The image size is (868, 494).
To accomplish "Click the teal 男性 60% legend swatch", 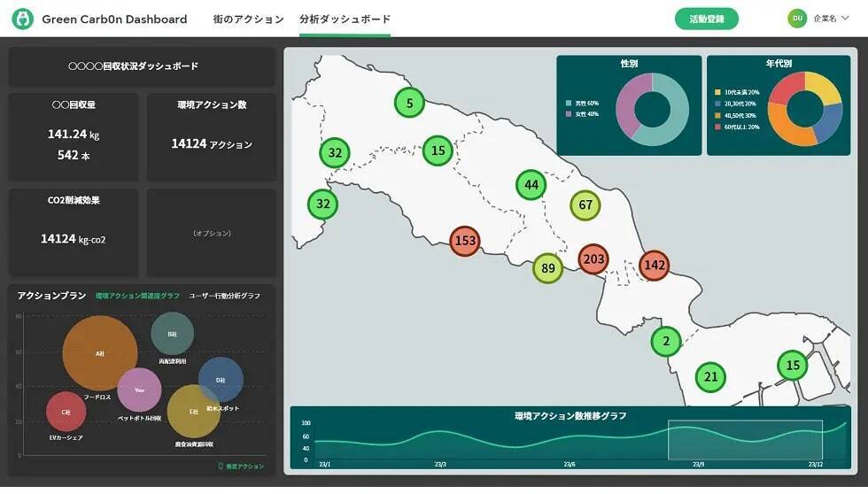I will click(567, 103).
